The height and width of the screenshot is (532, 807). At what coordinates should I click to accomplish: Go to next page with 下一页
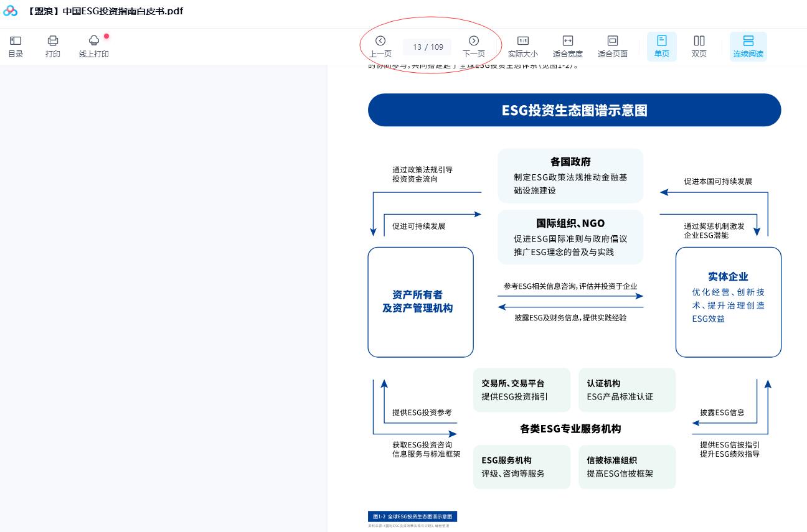[x=474, y=47]
